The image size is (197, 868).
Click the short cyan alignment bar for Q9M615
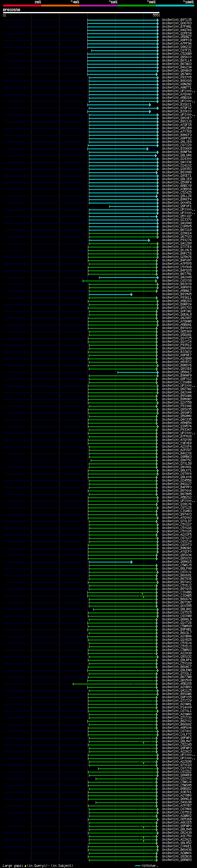(x=111, y=562)
